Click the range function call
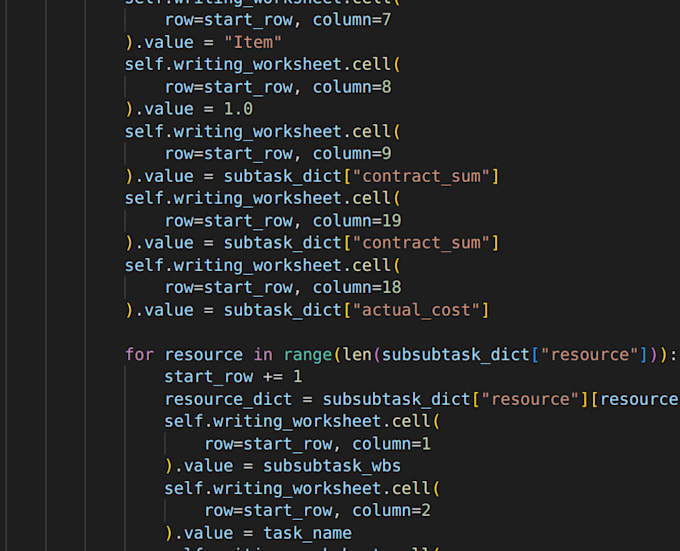 coord(308,355)
